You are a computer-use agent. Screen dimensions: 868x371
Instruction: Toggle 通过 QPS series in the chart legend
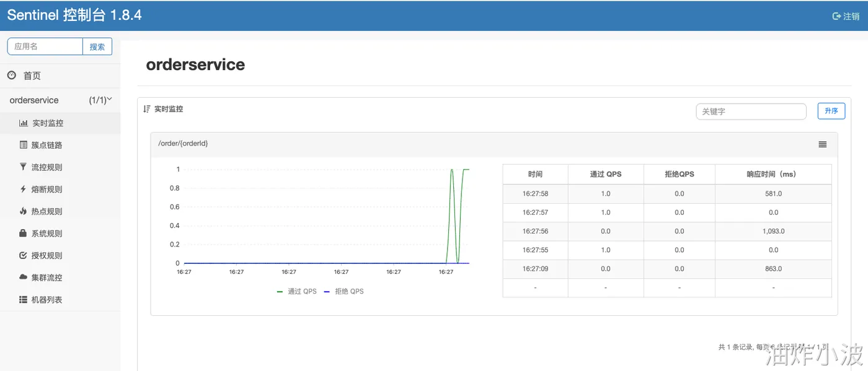point(296,291)
